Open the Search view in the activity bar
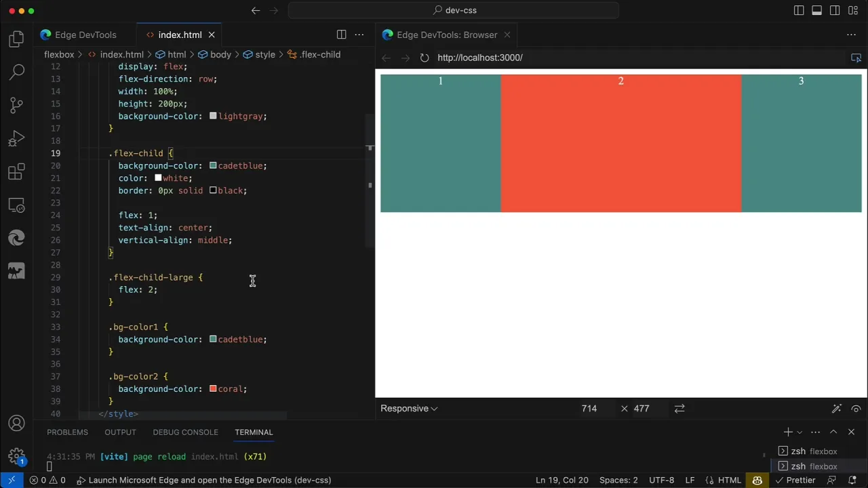 pyautogui.click(x=16, y=71)
